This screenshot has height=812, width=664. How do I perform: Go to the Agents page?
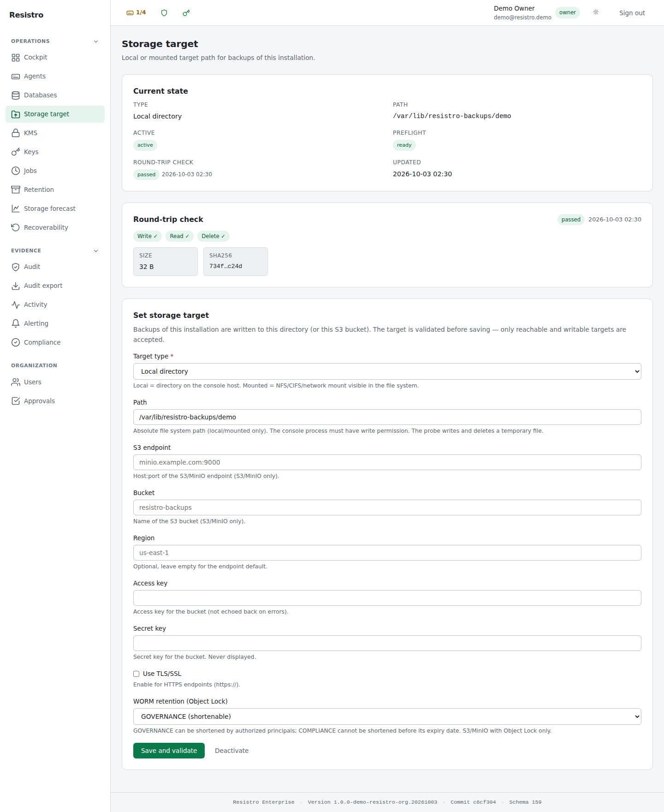[55, 76]
